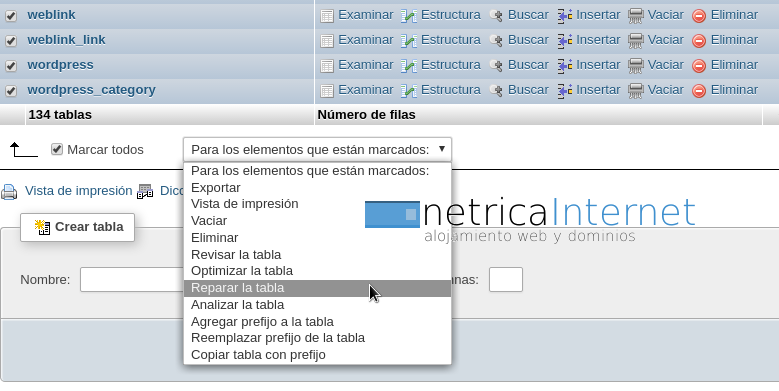Image resolution: width=779 pixels, height=391 pixels.
Task: Click Número de filas column header
Action: pyautogui.click(x=366, y=115)
